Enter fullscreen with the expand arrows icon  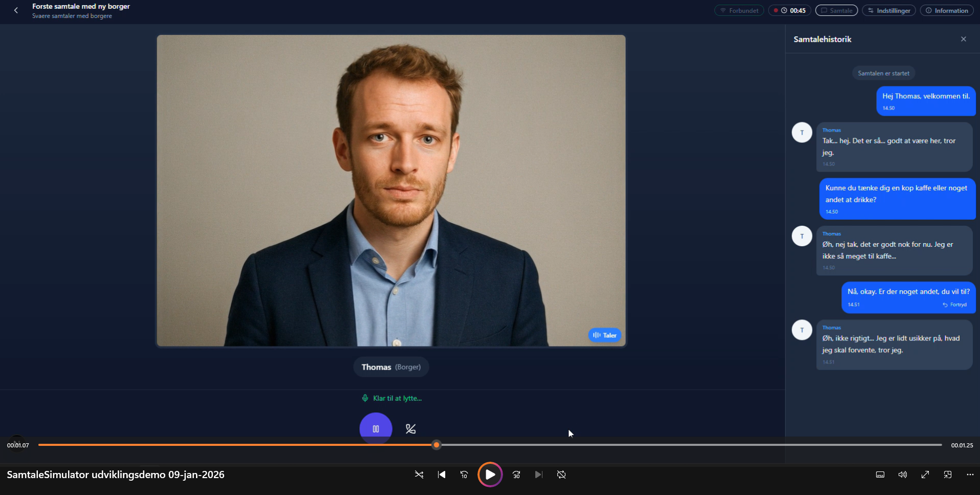tap(925, 475)
